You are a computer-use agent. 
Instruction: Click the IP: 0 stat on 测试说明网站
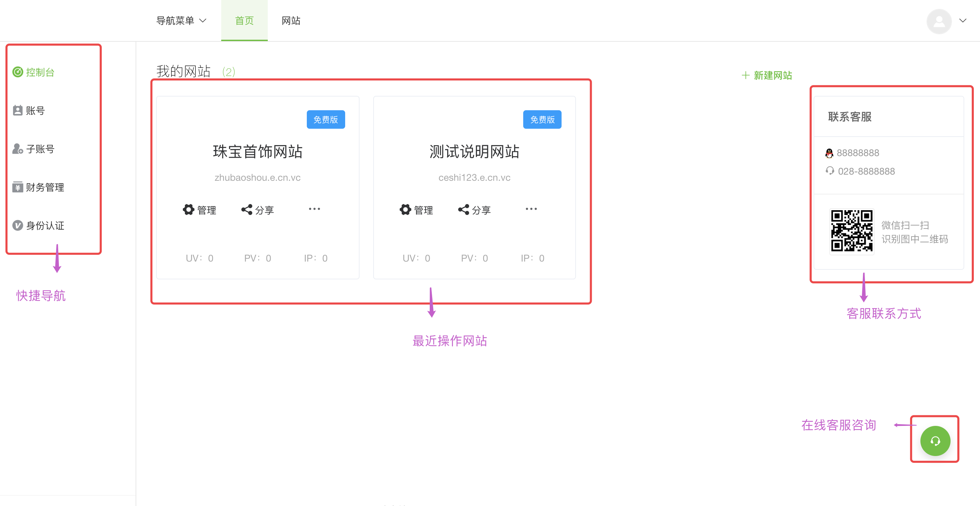point(532,258)
